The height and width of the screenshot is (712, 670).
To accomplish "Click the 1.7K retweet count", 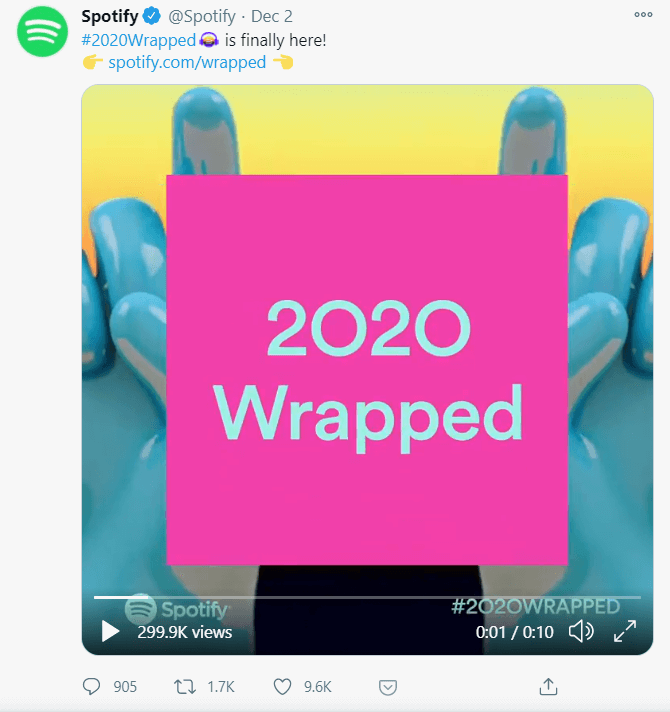I will [x=221, y=687].
